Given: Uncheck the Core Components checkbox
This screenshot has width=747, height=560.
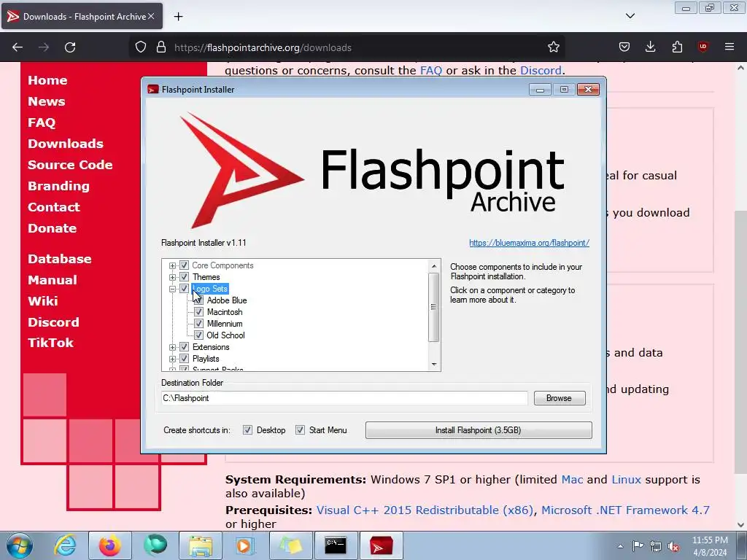Looking at the screenshot, I should point(184,265).
